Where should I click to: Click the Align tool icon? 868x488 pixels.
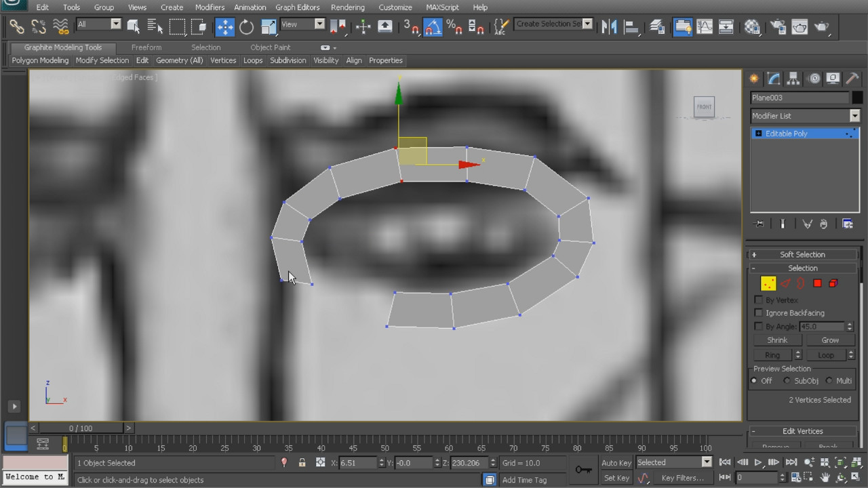[631, 26]
